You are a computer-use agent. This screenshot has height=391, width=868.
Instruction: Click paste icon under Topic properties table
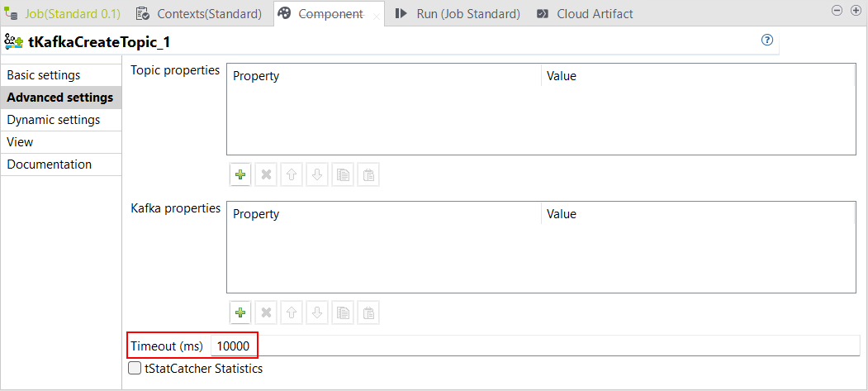(368, 175)
